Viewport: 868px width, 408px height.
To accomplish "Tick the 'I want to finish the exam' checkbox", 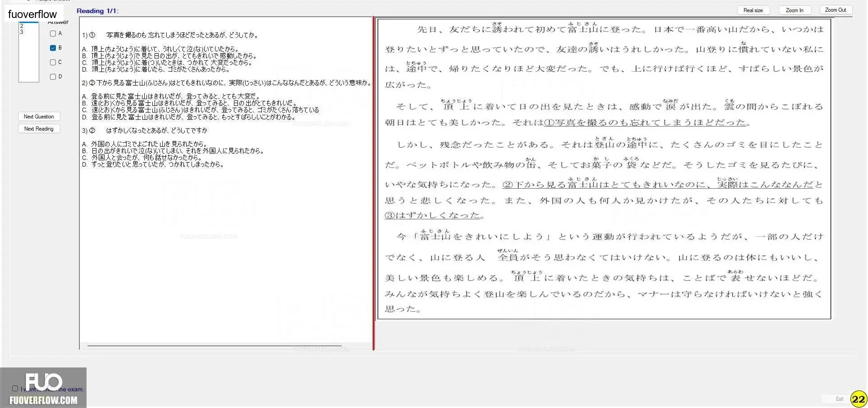I will [x=15, y=388].
